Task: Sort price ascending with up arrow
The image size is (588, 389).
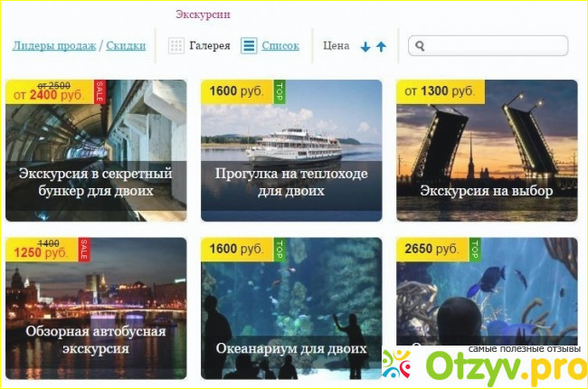Action: pos(381,47)
